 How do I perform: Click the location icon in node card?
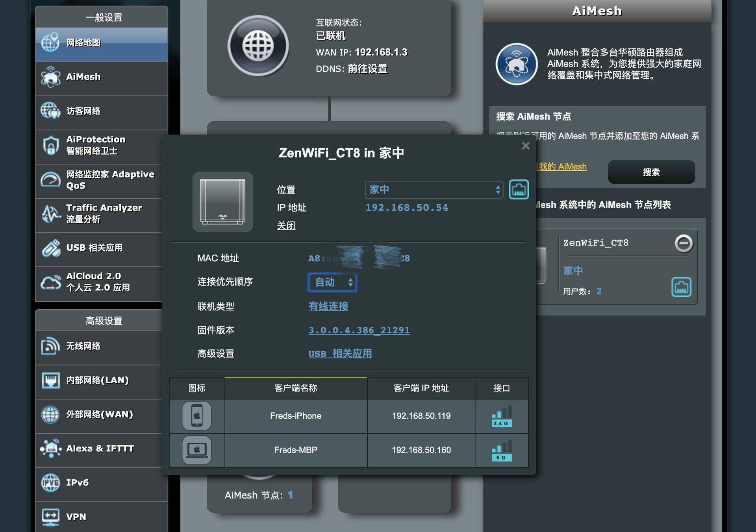point(681,287)
